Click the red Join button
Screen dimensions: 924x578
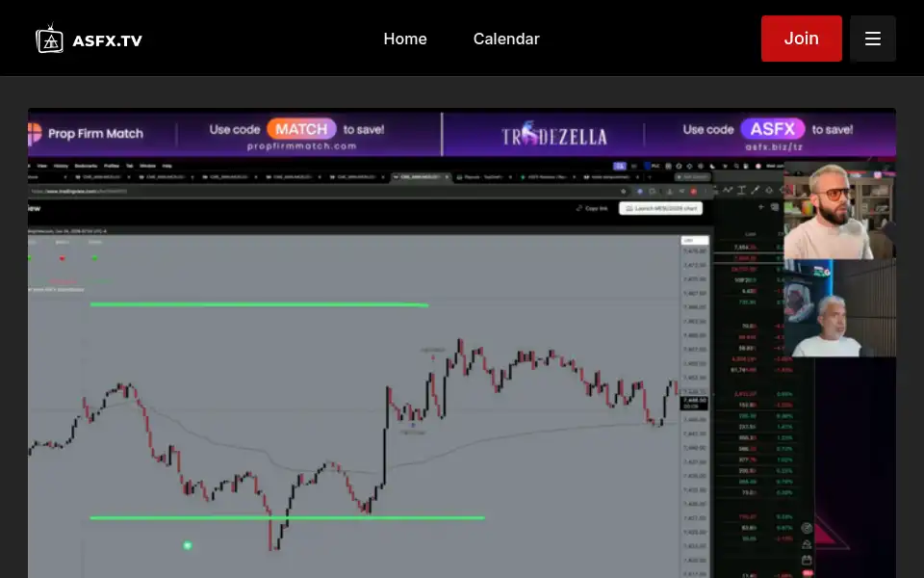point(801,39)
